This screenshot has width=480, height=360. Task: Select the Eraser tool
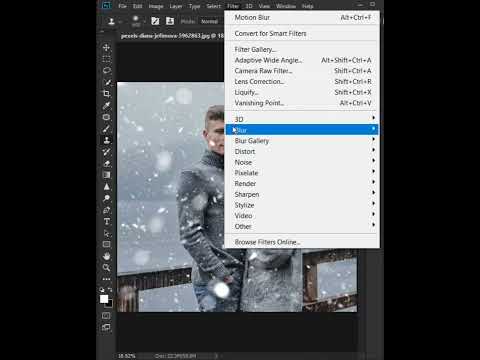106,164
